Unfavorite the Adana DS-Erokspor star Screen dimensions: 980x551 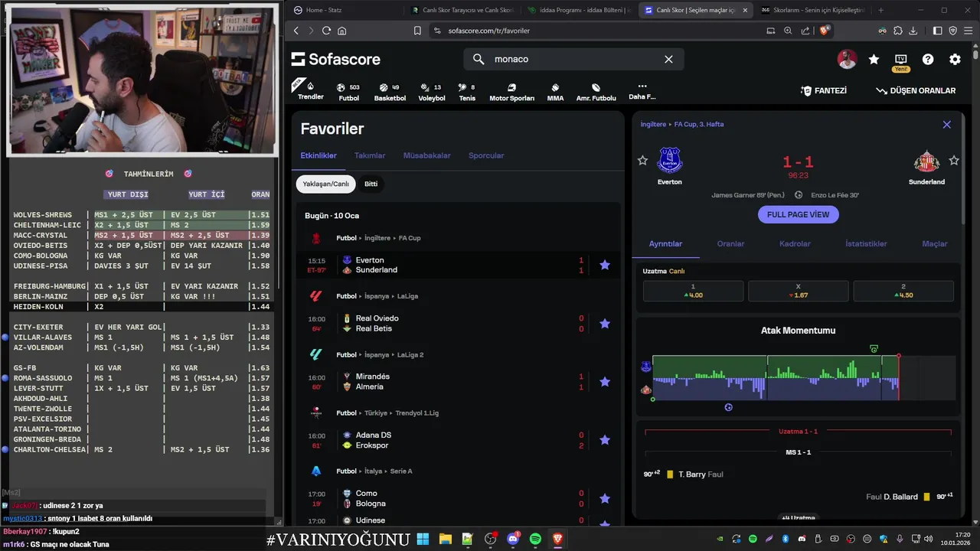605,440
